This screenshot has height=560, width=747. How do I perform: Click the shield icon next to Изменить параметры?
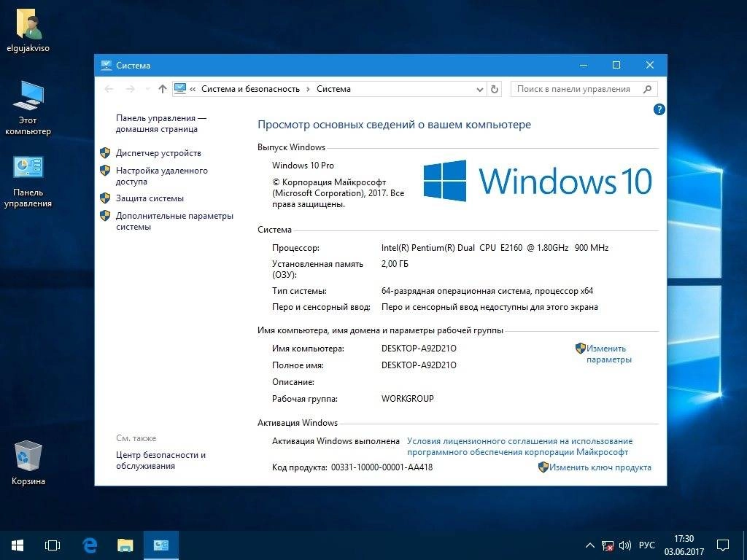(580, 349)
